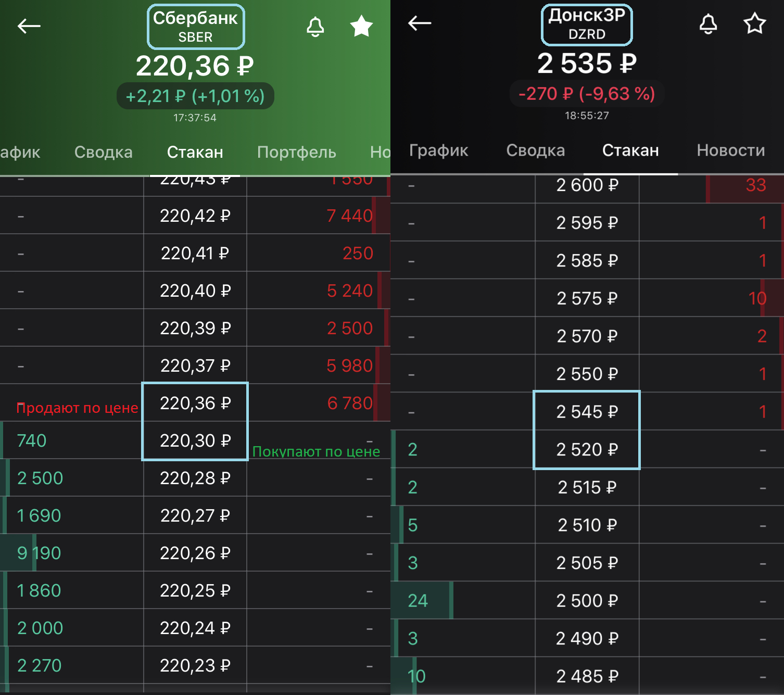Viewport: 784px width, 695px height.
Task: Tap the Сбербанк SBER title badge
Action: [x=196, y=27]
